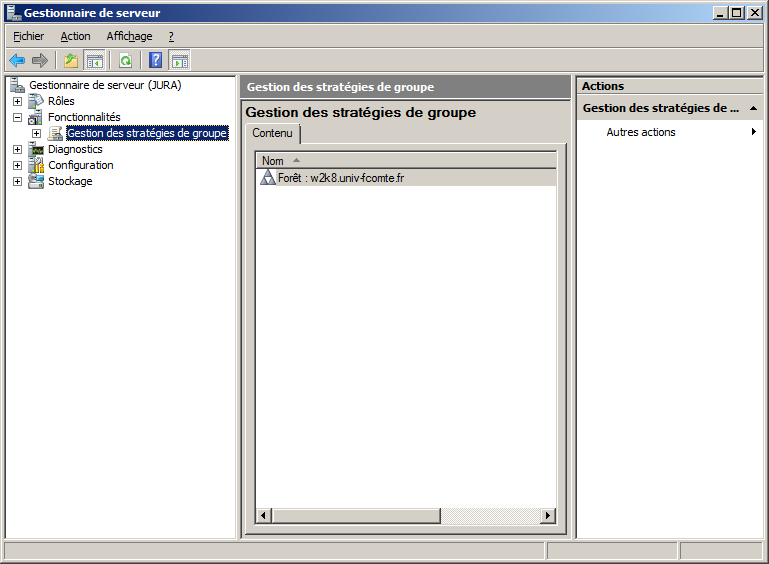Expand the Rôles tree node
769x564 pixels.
pos(17,101)
